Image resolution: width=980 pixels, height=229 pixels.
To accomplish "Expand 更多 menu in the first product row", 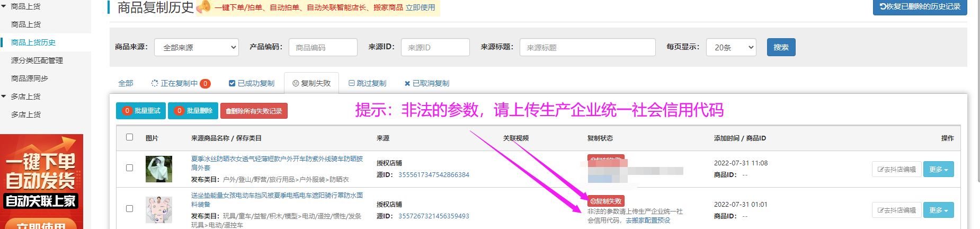I will 938,169.
